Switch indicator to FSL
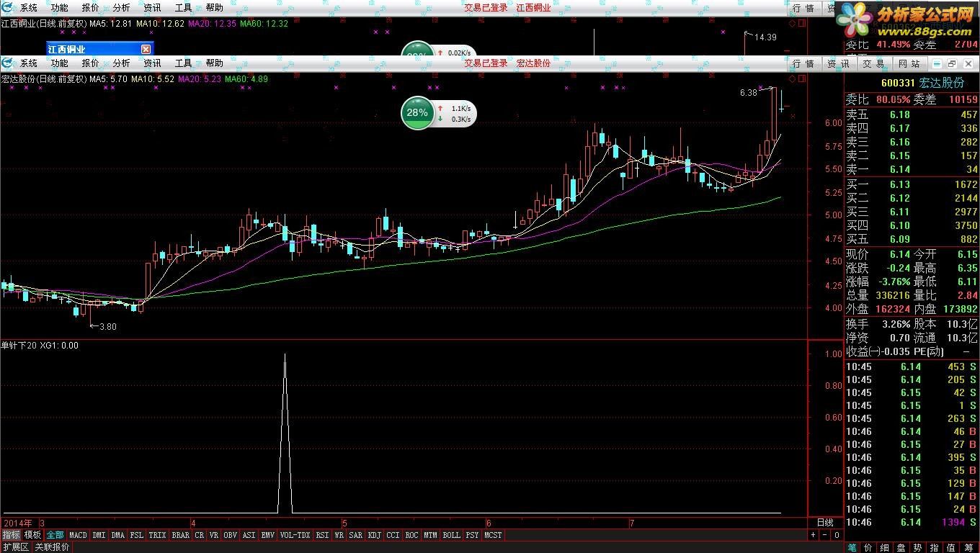 tap(136, 535)
